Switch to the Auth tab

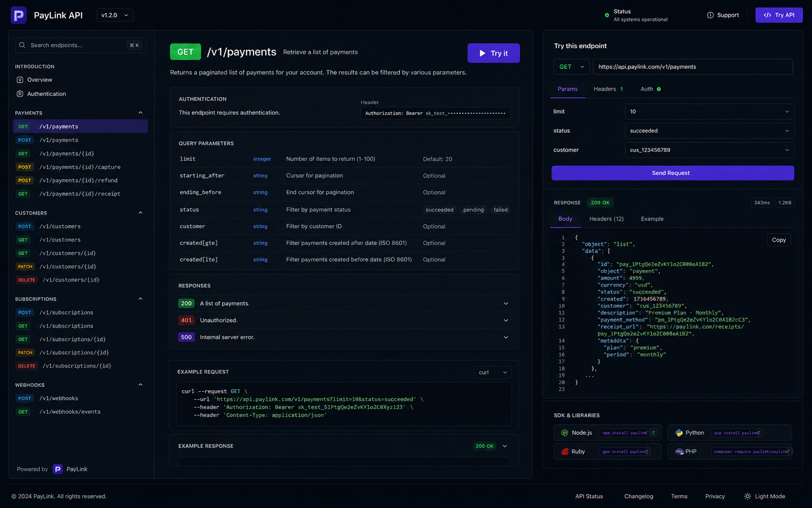651,89
